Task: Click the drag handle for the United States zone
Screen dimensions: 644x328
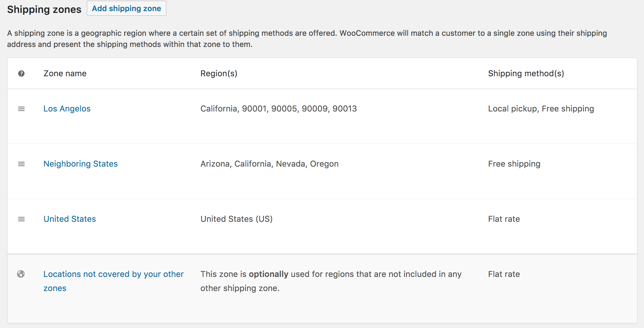Action: pos(21,219)
